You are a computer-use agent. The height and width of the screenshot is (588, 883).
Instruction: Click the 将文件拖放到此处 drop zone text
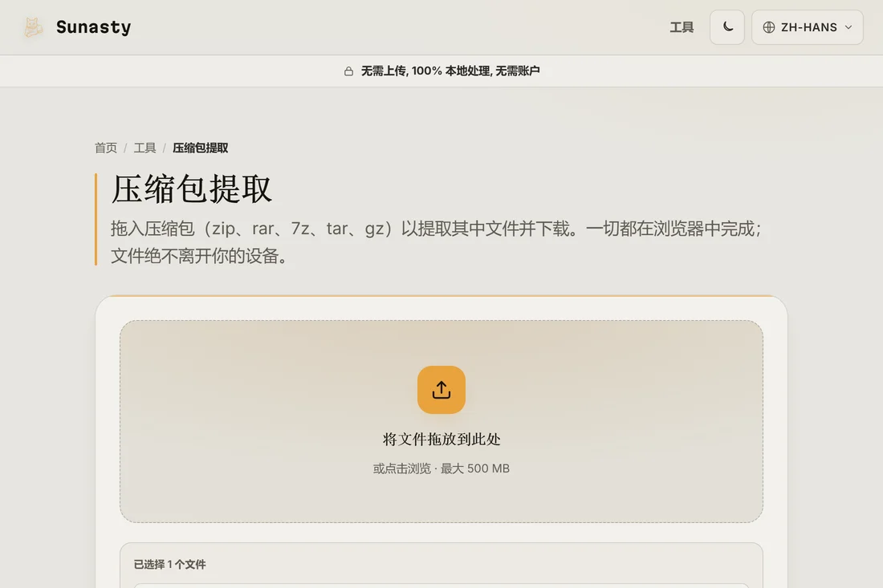pos(441,440)
